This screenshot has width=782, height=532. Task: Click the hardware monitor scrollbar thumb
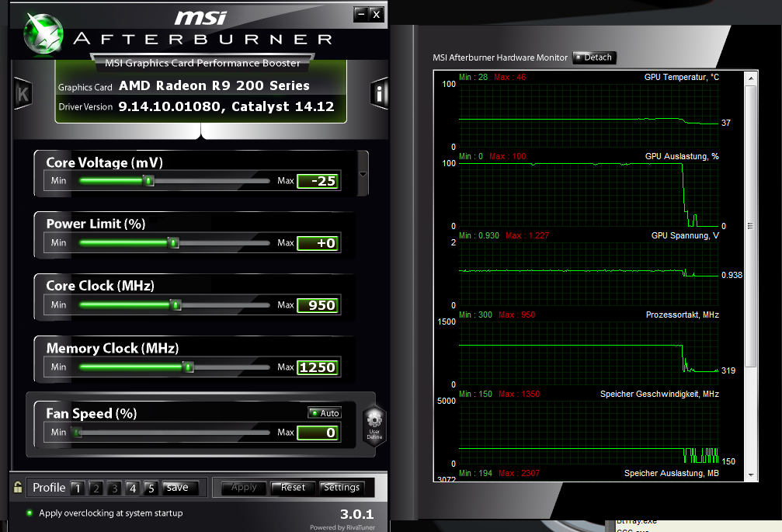click(751, 226)
